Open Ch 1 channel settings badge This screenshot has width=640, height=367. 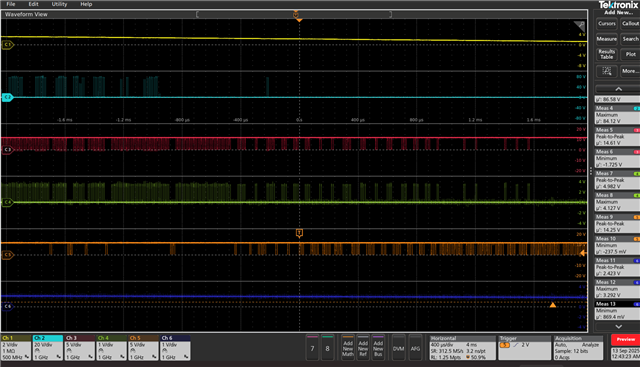click(16, 348)
